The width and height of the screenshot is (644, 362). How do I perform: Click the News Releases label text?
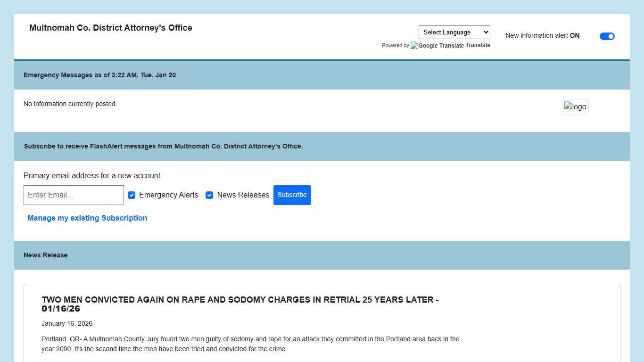[x=243, y=195]
